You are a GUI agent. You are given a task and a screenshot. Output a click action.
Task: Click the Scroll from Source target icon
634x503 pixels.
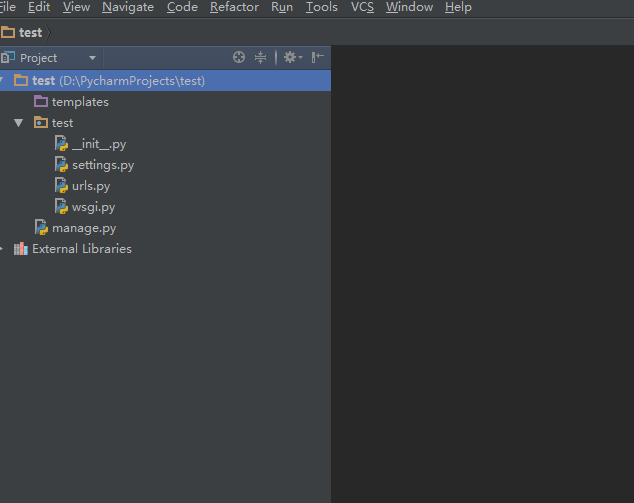[x=239, y=57]
